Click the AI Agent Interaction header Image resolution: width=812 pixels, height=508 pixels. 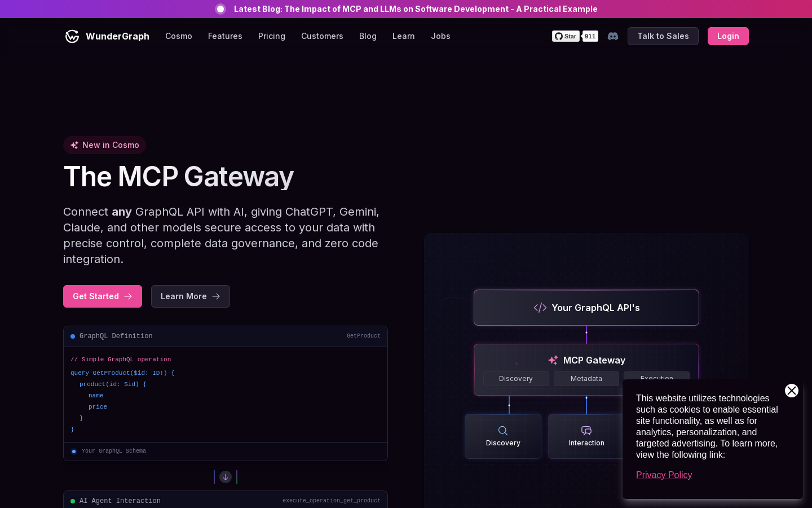tap(226, 500)
